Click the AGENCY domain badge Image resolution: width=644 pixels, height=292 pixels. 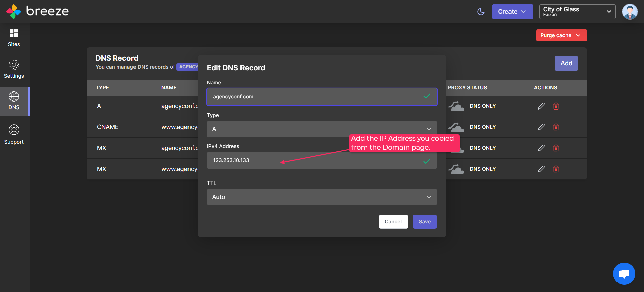tap(187, 67)
